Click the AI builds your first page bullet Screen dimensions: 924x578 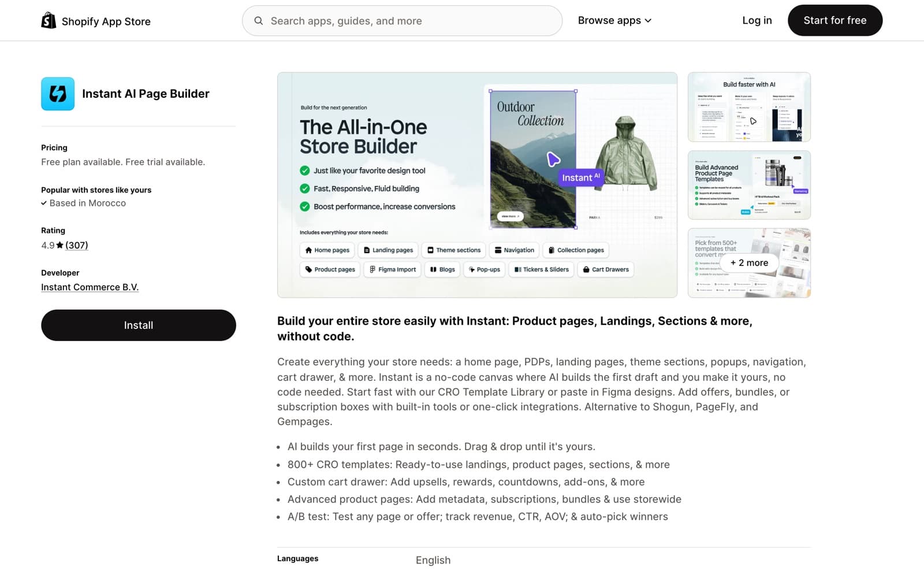(x=441, y=447)
